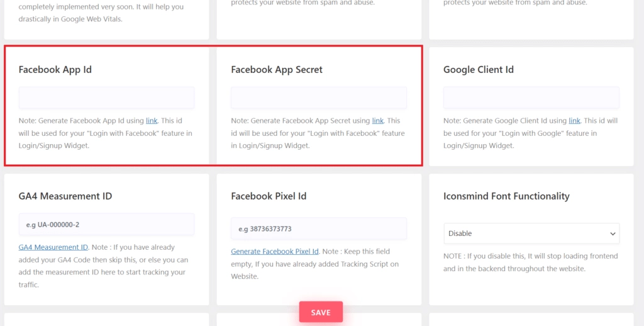Click the Iconsmind Font Functionality heading
This screenshot has height=326, width=644.
click(506, 196)
